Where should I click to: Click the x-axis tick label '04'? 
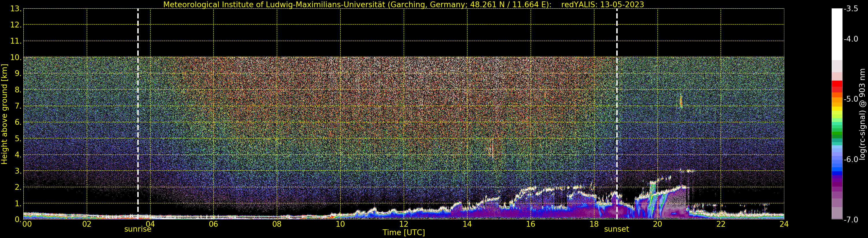tap(150, 224)
